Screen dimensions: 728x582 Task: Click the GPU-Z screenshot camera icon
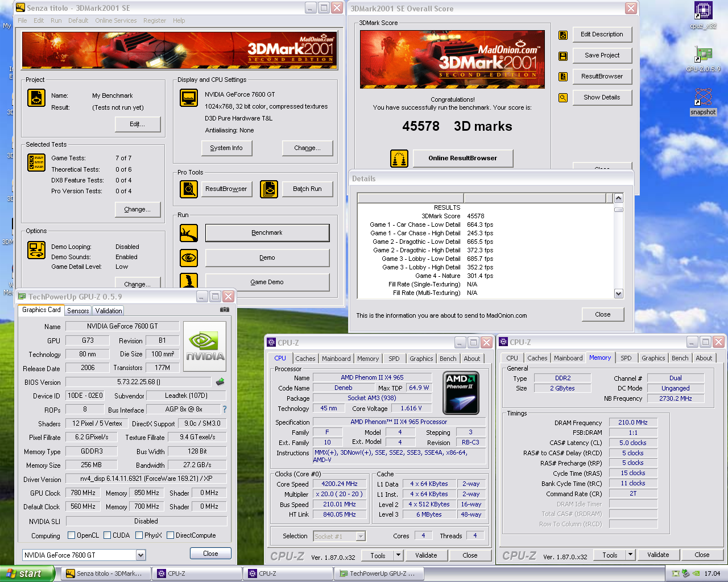point(225,310)
